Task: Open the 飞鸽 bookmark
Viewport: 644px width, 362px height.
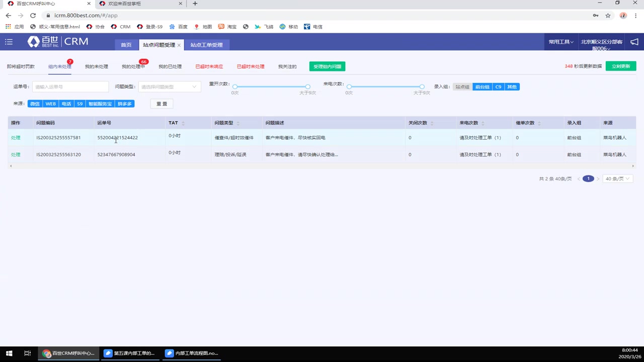Action: click(x=264, y=27)
